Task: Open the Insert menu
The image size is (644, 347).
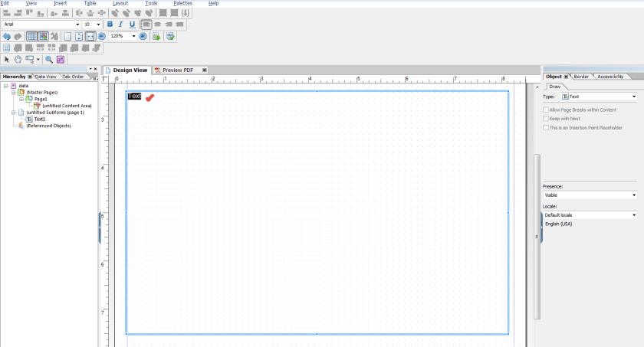Action: pyautogui.click(x=60, y=3)
